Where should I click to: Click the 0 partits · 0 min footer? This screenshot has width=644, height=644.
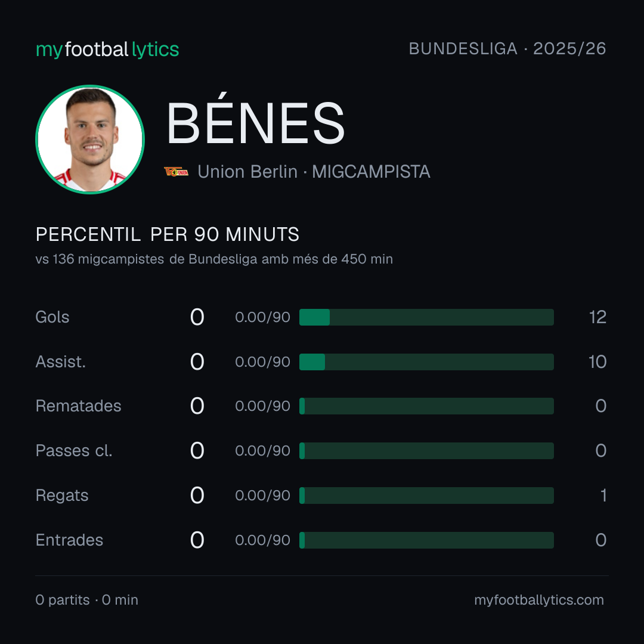point(86,600)
